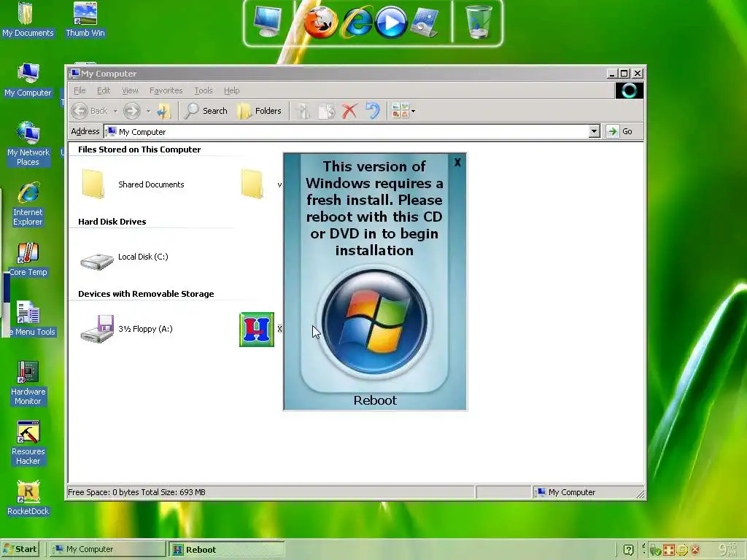The height and width of the screenshot is (560, 747).
Task: Open the Help menu
Action: (231, 90)
